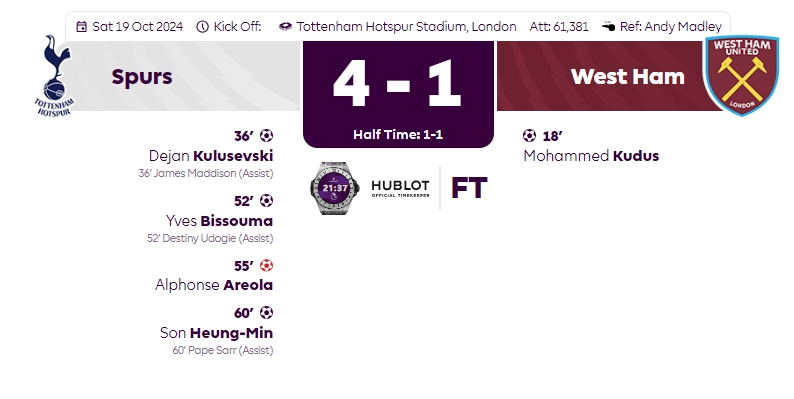Click the whistle icon beside the referee name
The image size is (794, 399).
[609, 26]
